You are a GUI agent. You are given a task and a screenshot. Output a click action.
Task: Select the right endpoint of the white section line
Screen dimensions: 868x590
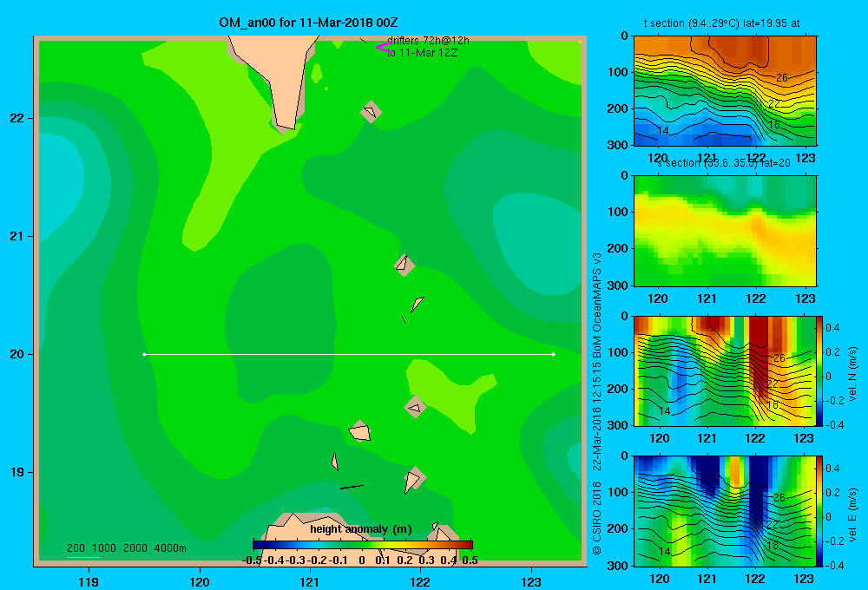(554, 354)
